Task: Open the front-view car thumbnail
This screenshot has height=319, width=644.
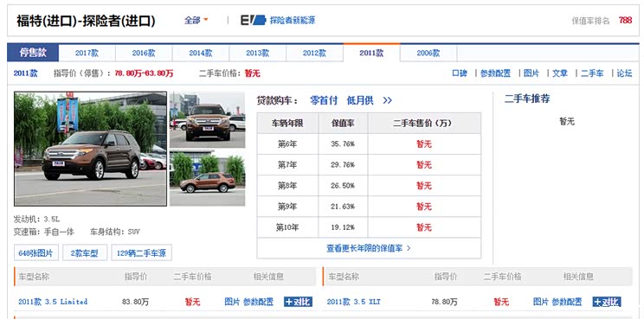Action: pyautogui.click(x=208, y=119)
